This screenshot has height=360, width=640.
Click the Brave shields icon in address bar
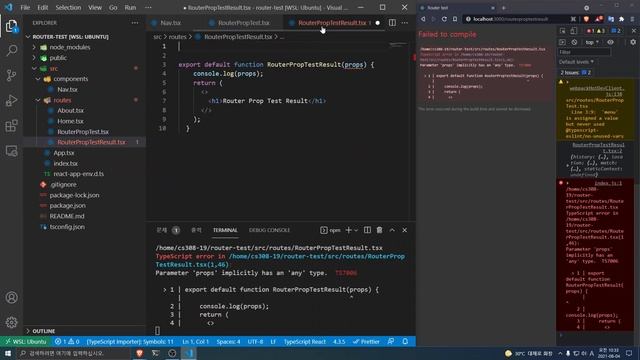(x=586, y=19)
